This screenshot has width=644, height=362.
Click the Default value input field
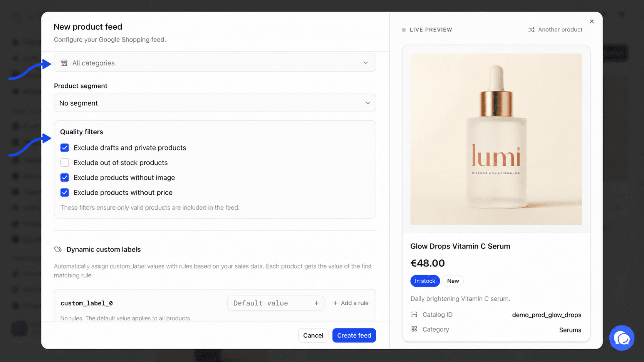click(x=275, y=303)
